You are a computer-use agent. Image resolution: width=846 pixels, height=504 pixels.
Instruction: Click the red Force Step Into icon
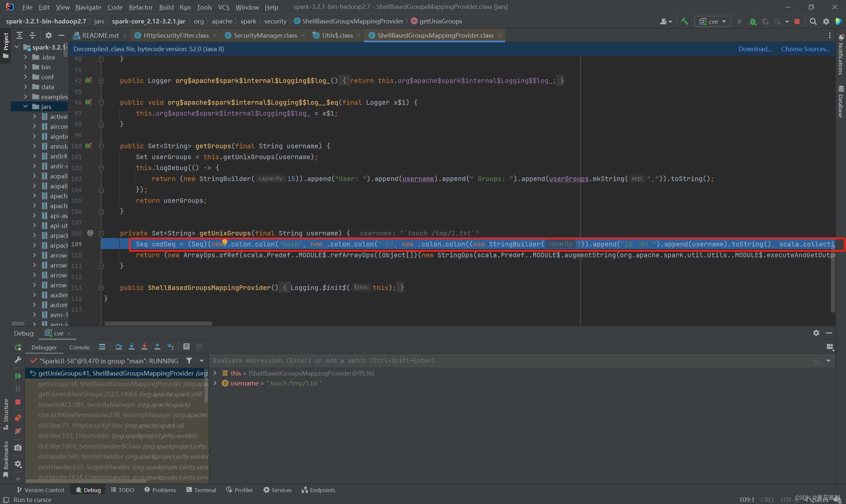coord(144,346)
